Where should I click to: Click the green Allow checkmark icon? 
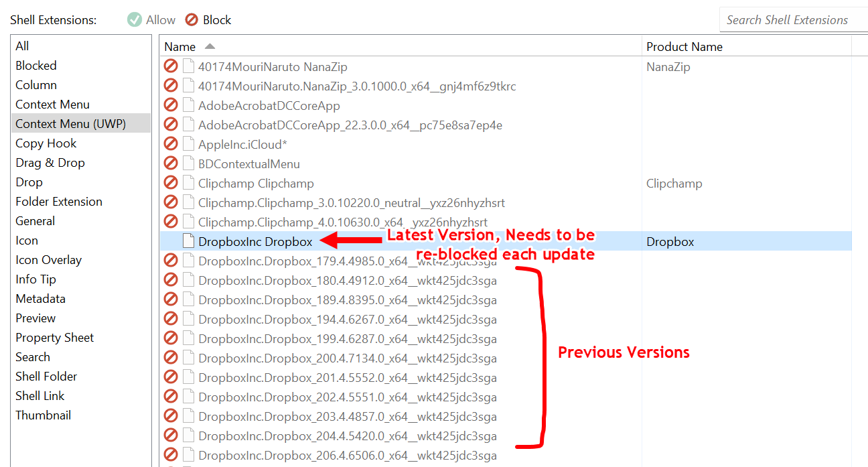135,20
